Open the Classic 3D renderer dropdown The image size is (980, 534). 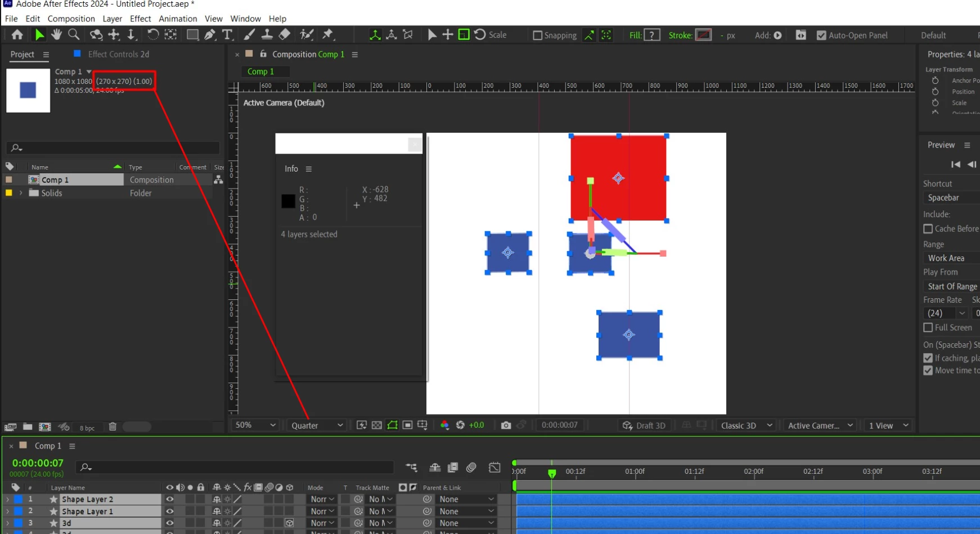746,425
